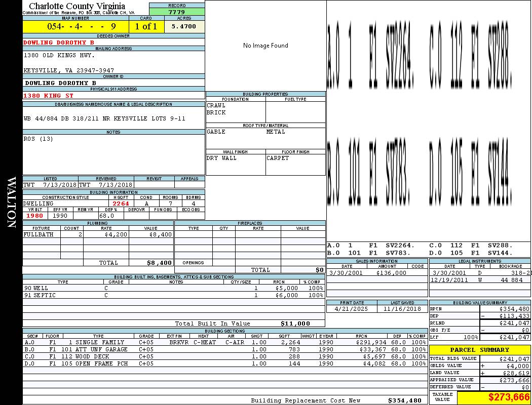Viewport: 532px width, 405px height.
Task: Select plumbing rate $4,200
Action: pos(116,234)
